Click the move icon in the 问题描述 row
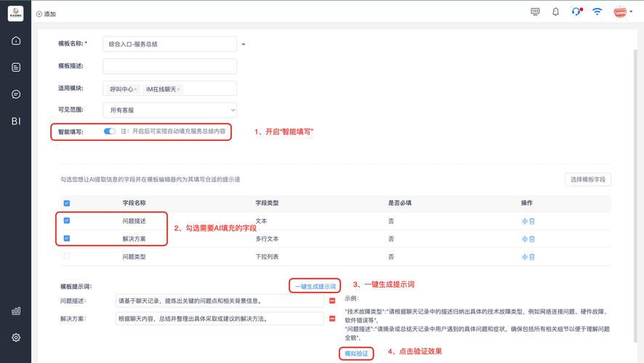 click(525, 221)
